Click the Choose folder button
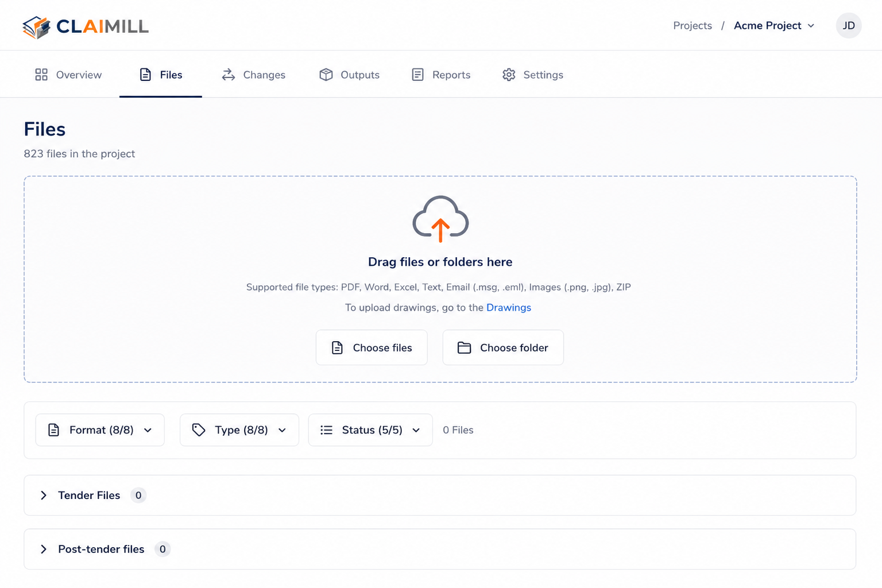Screen dimensions: 882x588 503,347
